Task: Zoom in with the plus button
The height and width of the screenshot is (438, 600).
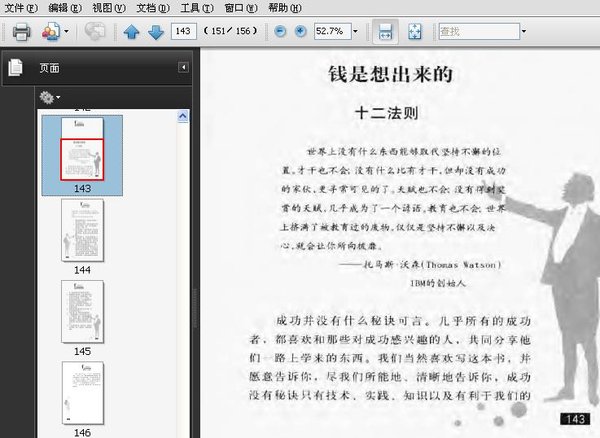Action: click(300, 31)
